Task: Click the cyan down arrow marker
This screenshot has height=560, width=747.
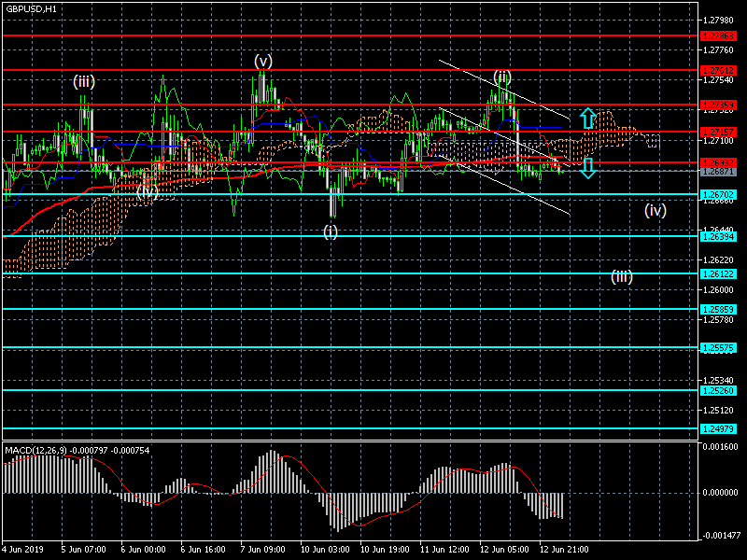Action: click(587, 168)
